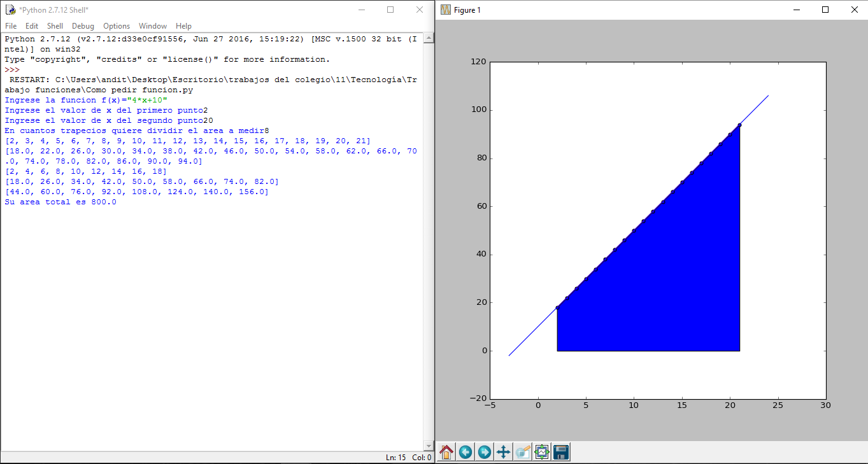This screenshot has height=464, width=868.
Task: Go back to previous view in Figure 1
Action: click(466, 452)
